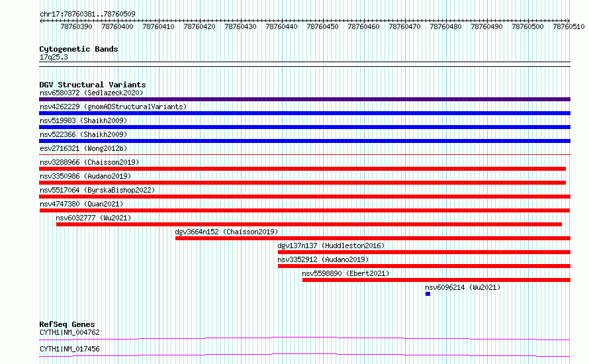
Task: Open the nsv6032777 (Wu2021) label
Action: (x=93, y=218)
